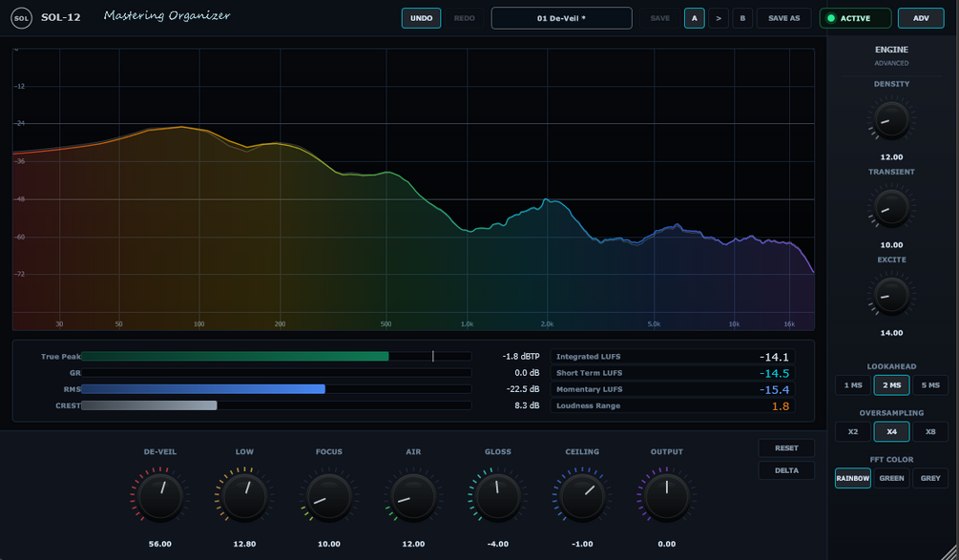This screenshot has height=560, width=959.
Task: Enable the DELTA monitoring button
Action: click(x=786, y=470)
